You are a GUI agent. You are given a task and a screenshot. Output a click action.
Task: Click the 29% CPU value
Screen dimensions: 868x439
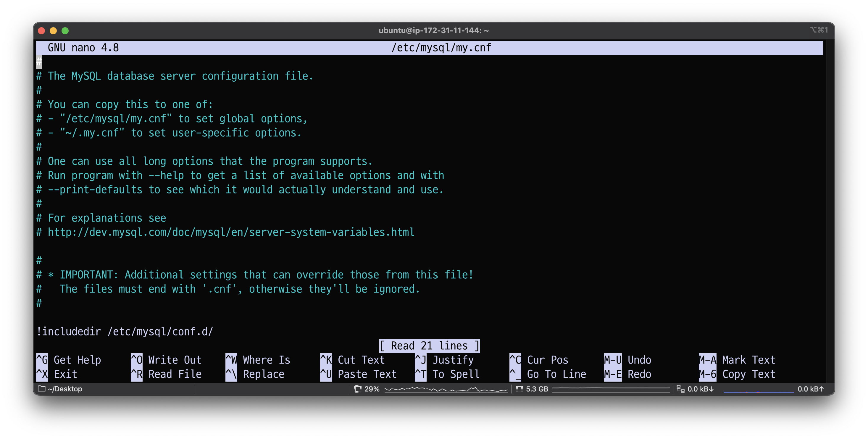tap(372, 389)
